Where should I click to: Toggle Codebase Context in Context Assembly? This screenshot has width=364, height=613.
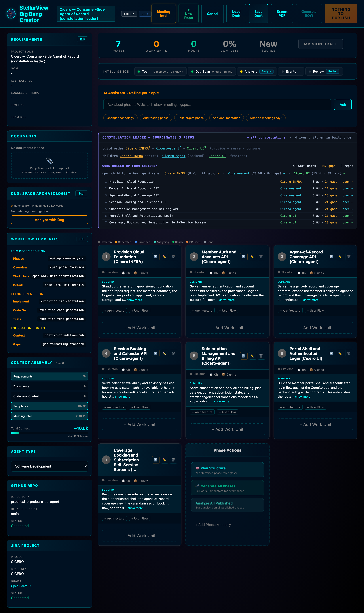[50, 396]
